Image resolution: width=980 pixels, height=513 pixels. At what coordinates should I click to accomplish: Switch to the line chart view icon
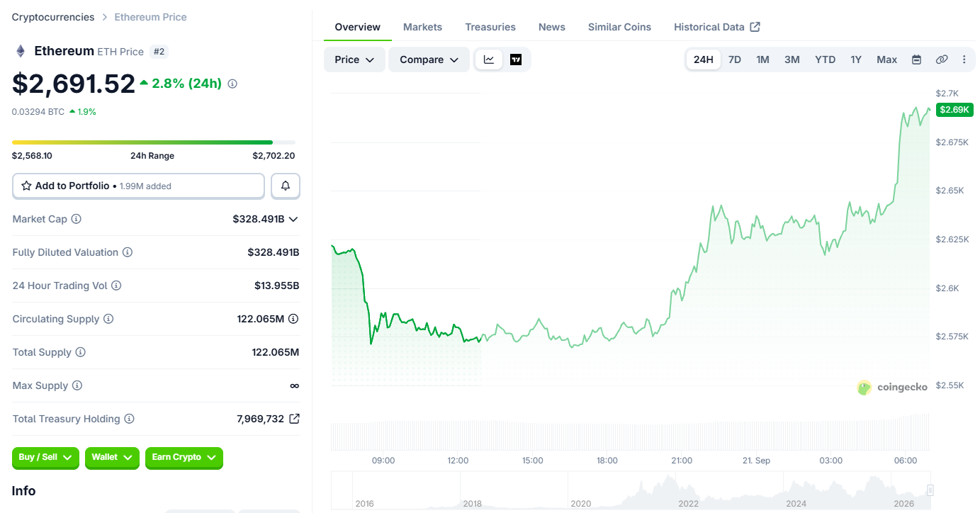coord(489,60)
